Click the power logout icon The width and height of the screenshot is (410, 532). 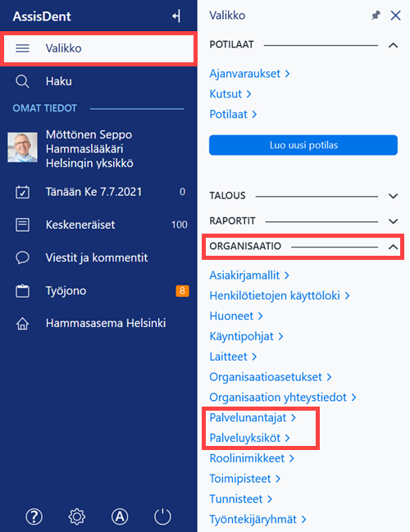(162, 516)
